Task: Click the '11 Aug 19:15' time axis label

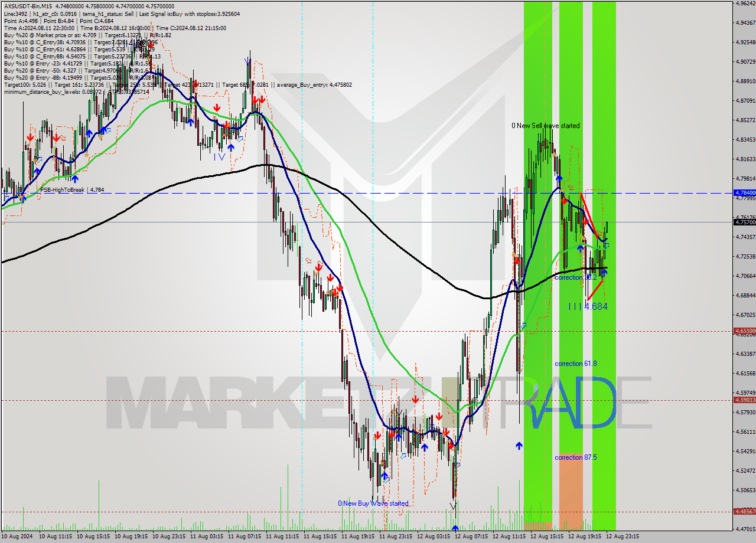Action: pos(357,537)
